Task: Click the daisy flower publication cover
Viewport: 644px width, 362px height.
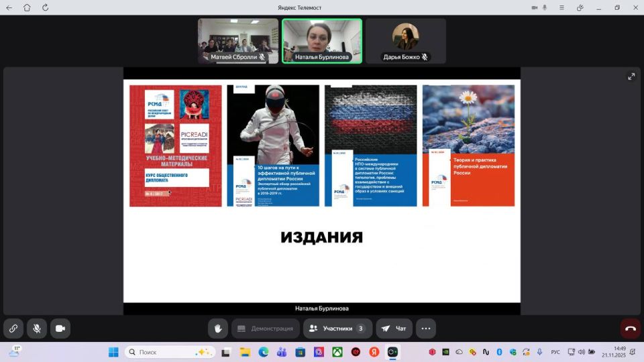Action: pyautogui.click(x=468, y=145)
